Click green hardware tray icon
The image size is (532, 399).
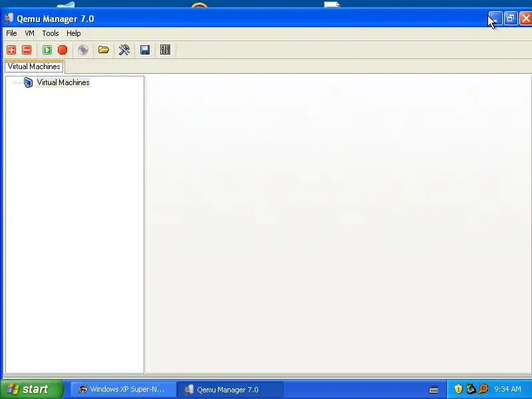pyautogui.click(x=471, y=389)
